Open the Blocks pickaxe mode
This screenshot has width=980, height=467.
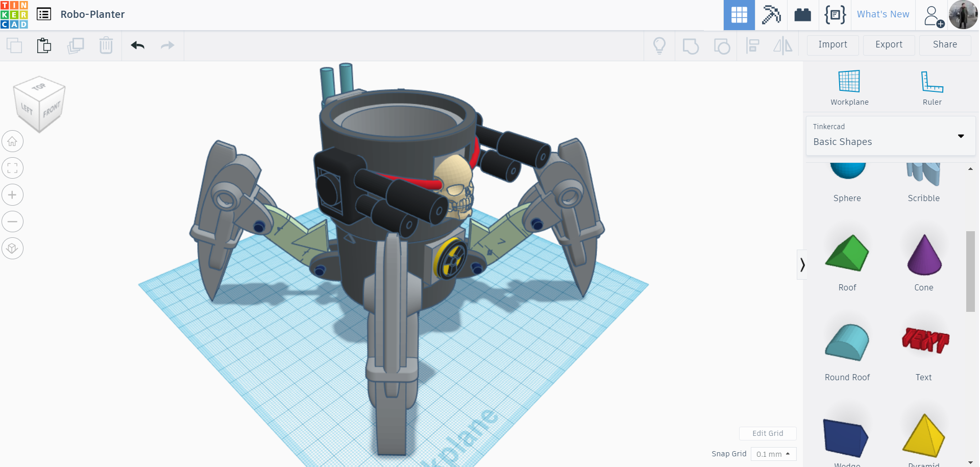771,15
